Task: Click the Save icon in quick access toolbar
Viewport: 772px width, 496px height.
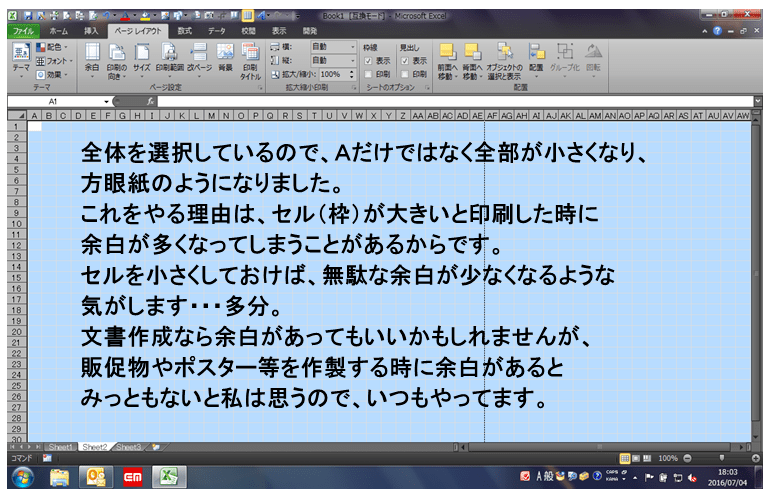Action: (28, 16)
